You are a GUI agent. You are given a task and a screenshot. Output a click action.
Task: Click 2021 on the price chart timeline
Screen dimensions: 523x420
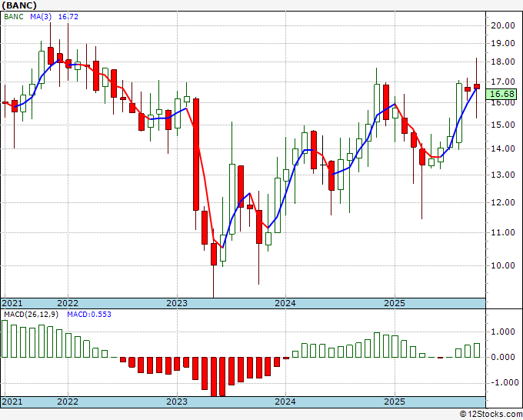pyautogui.click(x=12, y=303)
